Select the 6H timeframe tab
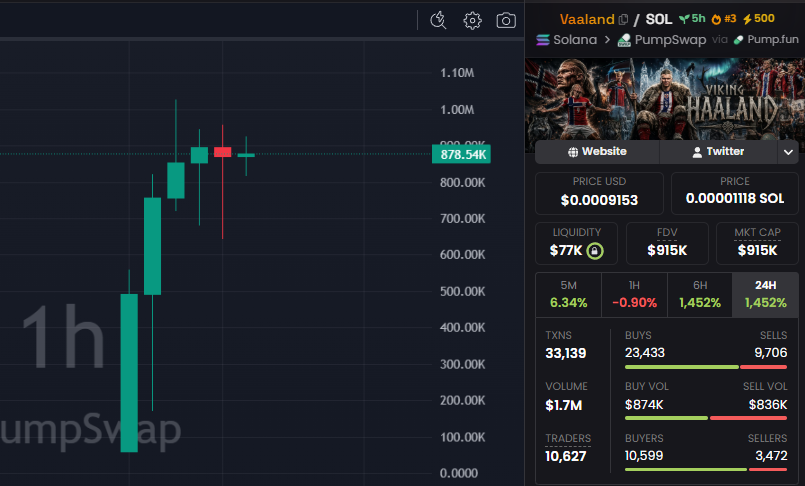Image resolution: width=805 pixels, height=486 pixels. click(x=700, y=295)
